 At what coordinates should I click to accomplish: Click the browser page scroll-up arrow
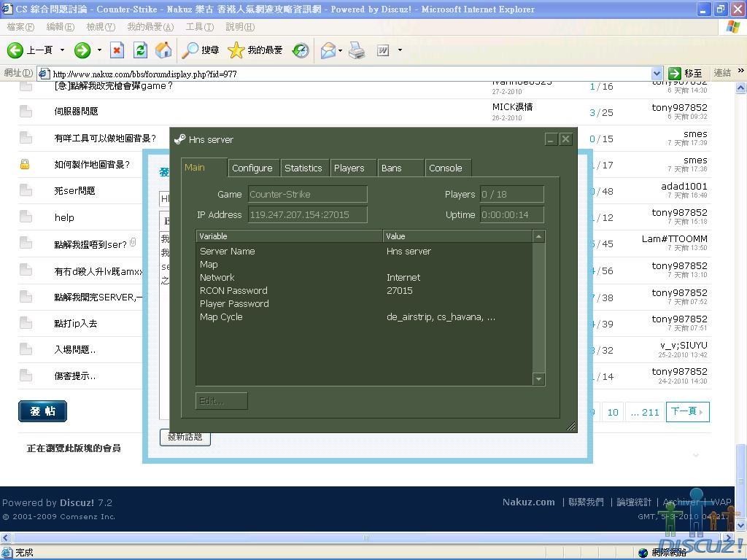741,87
